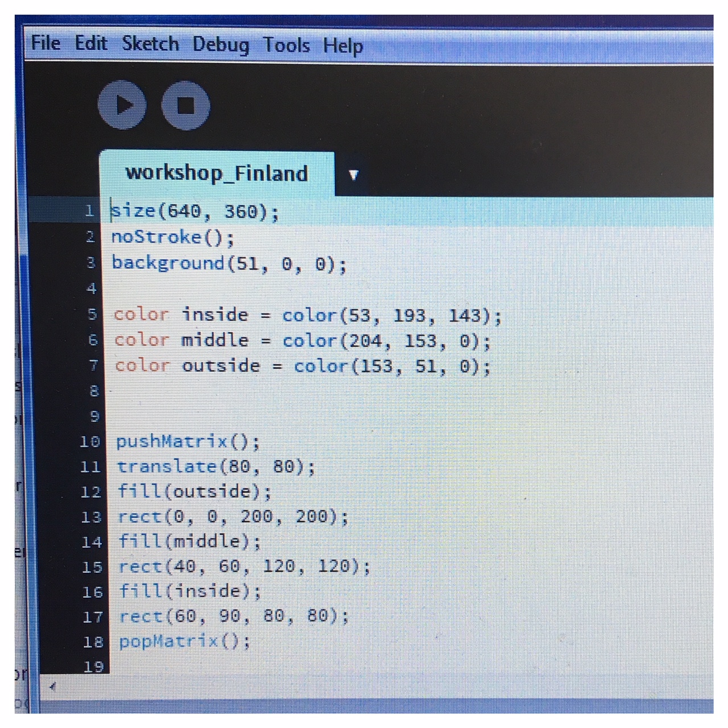
Task: Click line number 10 in the gutter
Action: click(90, 441)
